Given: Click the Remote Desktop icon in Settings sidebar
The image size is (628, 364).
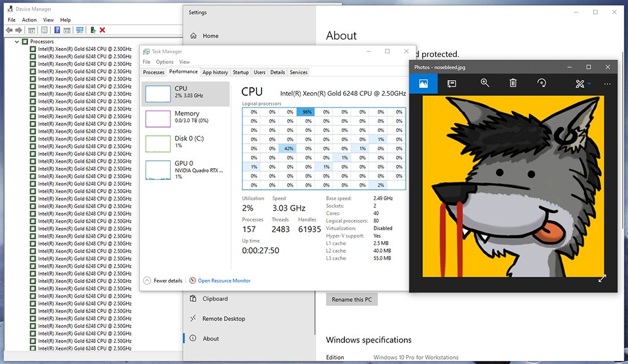Looking at the screenshot, I should [193, 319].
